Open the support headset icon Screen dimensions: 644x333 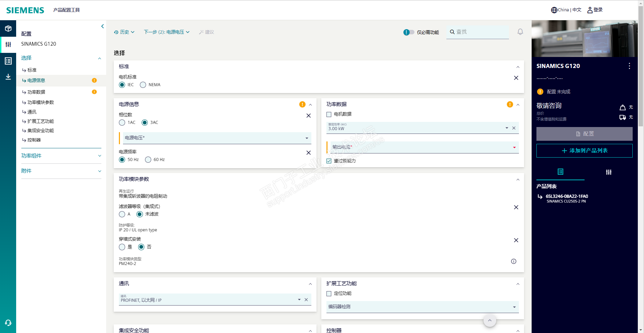tap(8, 323)
